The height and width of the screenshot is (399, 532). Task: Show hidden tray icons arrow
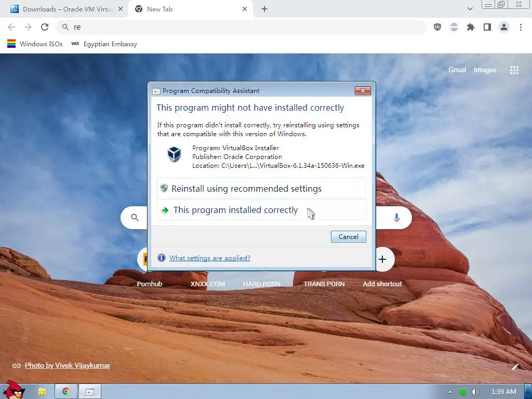coord(450,392)
